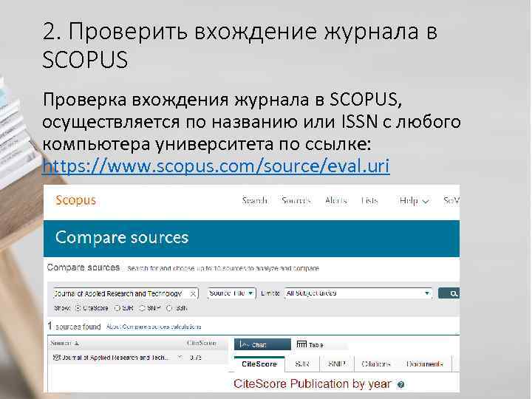Viewport: 532px width, 399px height.
Task: Remove the Journal of Applied Research row
Action: click(180, 358)
